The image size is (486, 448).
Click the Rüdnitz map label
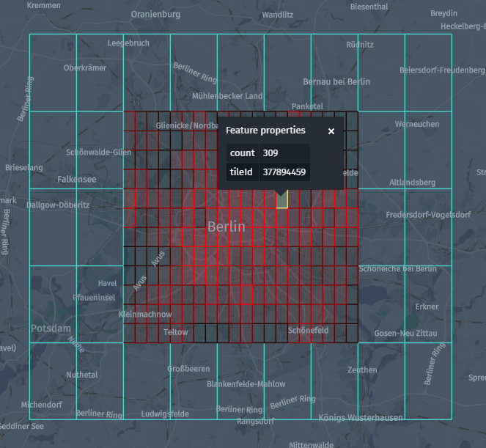[x=359, y=45]
